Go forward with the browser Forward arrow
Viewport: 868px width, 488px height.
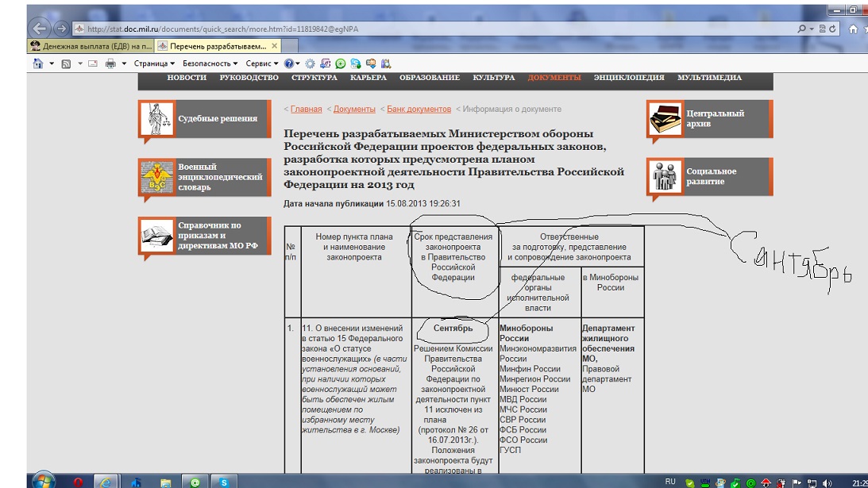(61, 29)
